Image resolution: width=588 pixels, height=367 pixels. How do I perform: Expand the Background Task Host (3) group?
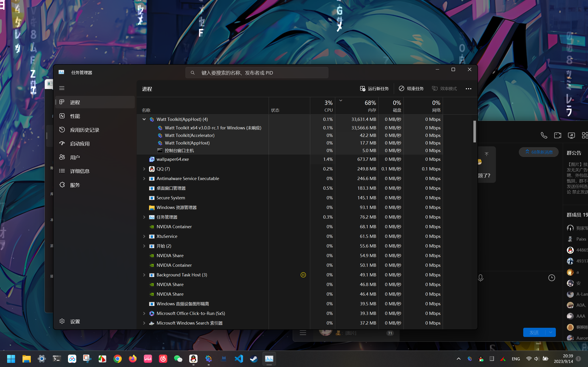coord(144,275)
